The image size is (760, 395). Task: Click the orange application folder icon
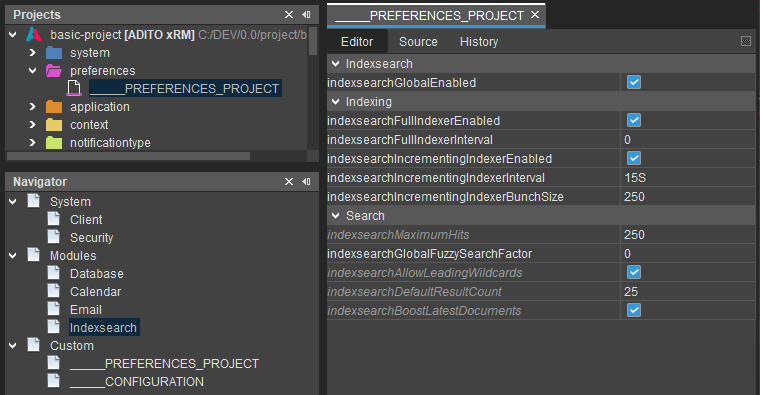[54, 107]
